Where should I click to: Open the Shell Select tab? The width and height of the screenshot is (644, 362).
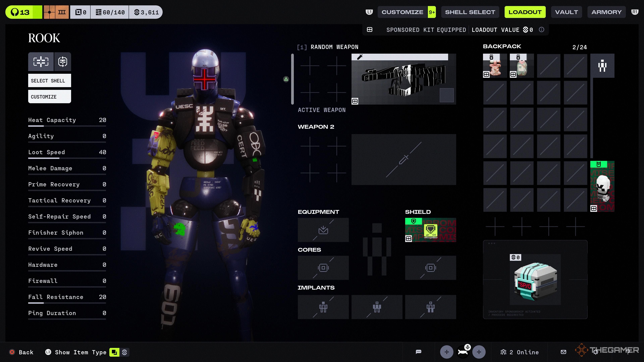(470, 12)
